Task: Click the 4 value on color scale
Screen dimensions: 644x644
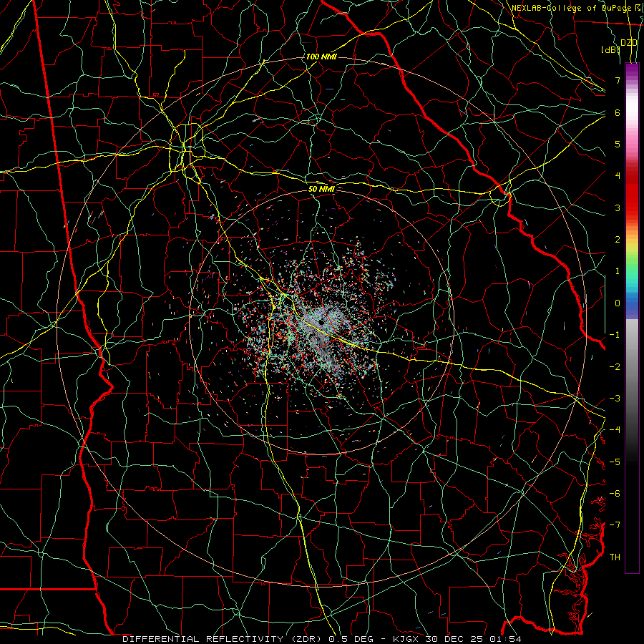Action: (618, 176)
